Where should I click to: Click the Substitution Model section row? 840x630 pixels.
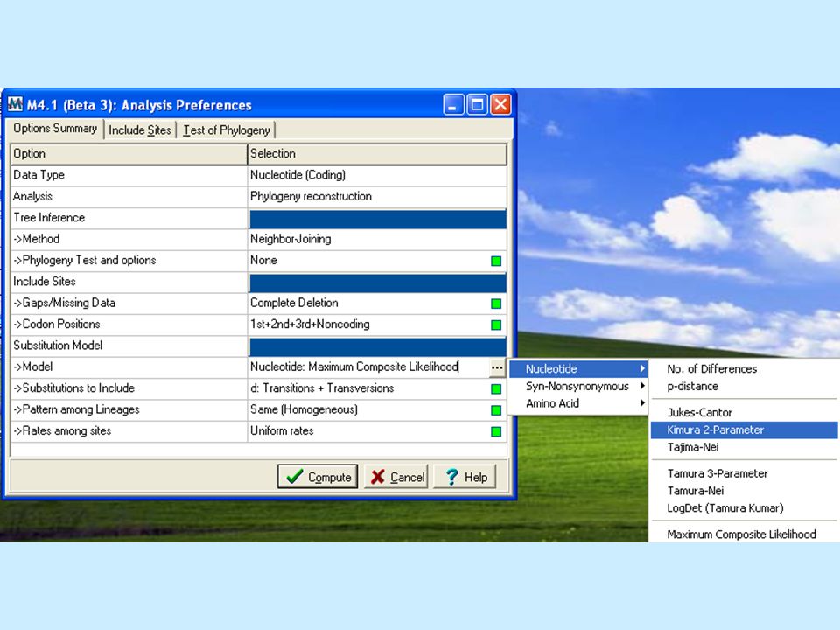(259, 346)
